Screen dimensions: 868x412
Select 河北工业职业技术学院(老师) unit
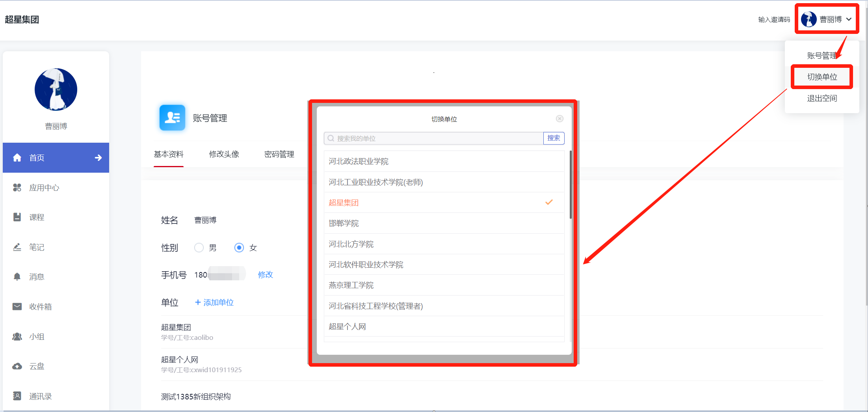pos(444,182)
